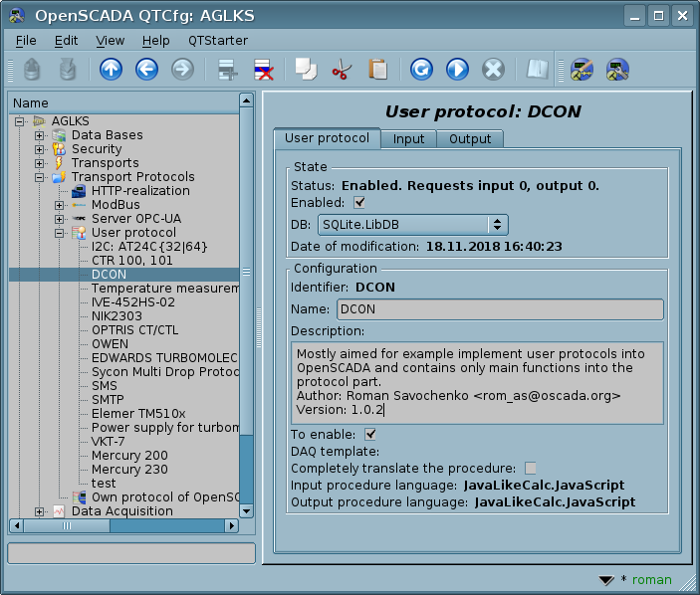The width and height of the screenshot is (700, 595).
Task: Check Completely translate the procedure box
Action: tap(531, 468)
